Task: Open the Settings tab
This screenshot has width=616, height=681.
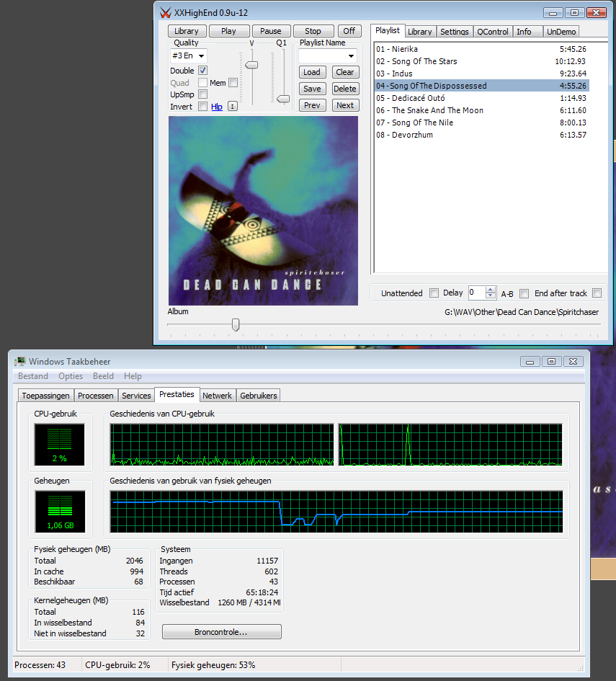Action: 455,32
